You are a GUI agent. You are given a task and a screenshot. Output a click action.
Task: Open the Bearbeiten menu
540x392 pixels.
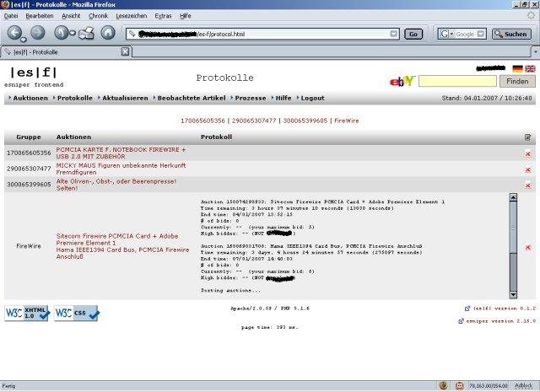point(40,16)
